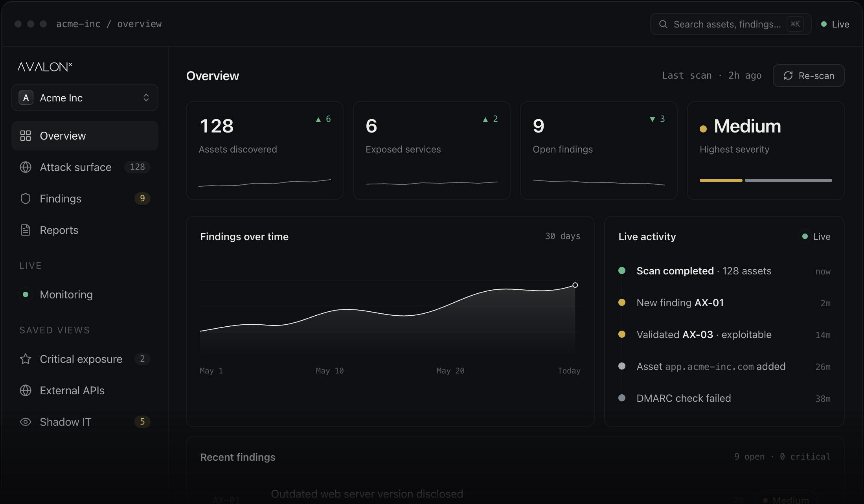The image size is (864, 504).
Task: Navigate to Reports
Action: (x=85, y=230)
